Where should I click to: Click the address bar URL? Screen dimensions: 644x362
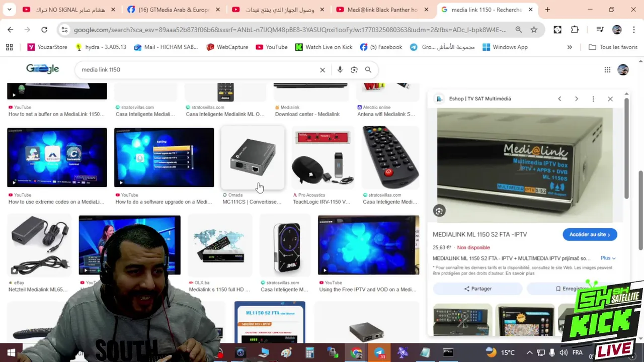point(290,30)
